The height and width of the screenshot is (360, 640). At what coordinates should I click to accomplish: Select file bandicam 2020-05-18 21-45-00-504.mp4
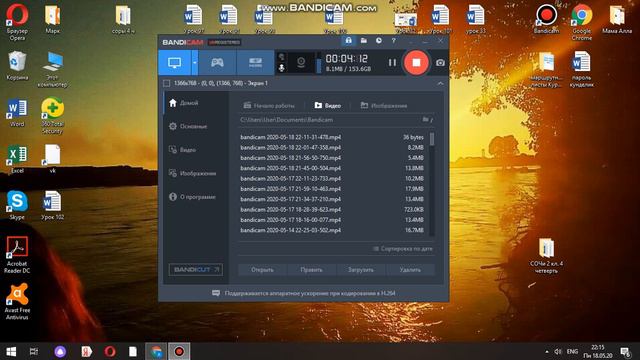332,168
